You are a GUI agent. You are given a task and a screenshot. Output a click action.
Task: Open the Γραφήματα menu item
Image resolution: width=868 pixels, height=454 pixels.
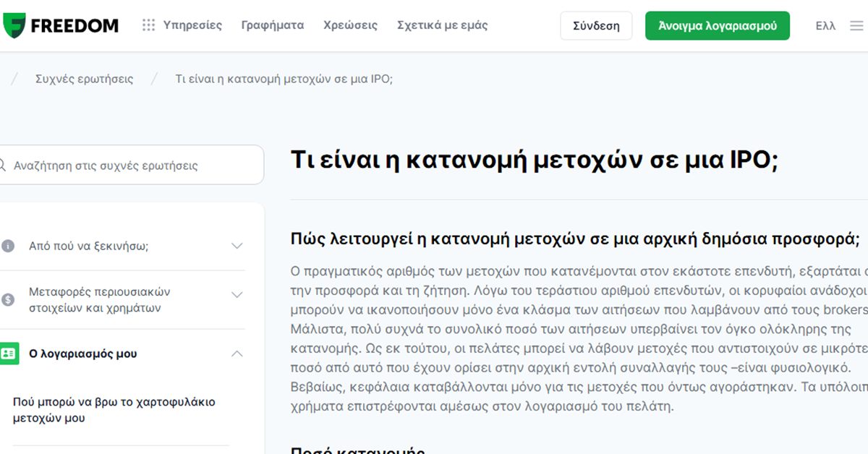tap(273, 25)
